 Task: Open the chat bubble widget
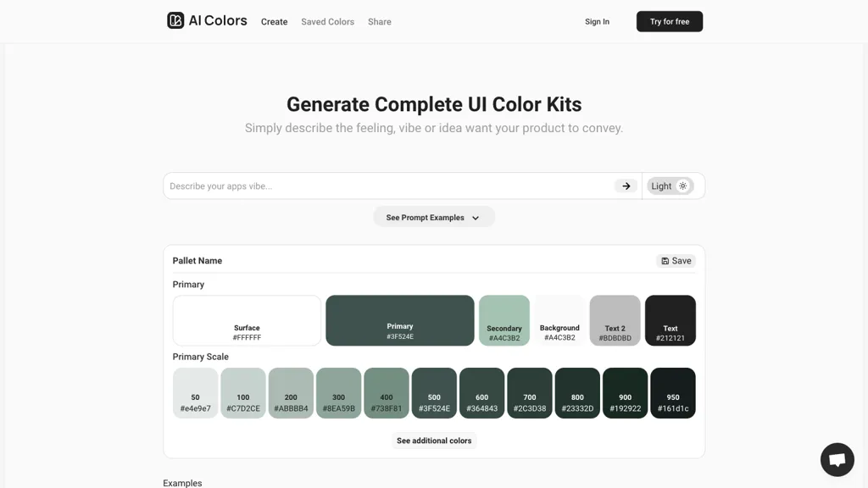[837, 459]
